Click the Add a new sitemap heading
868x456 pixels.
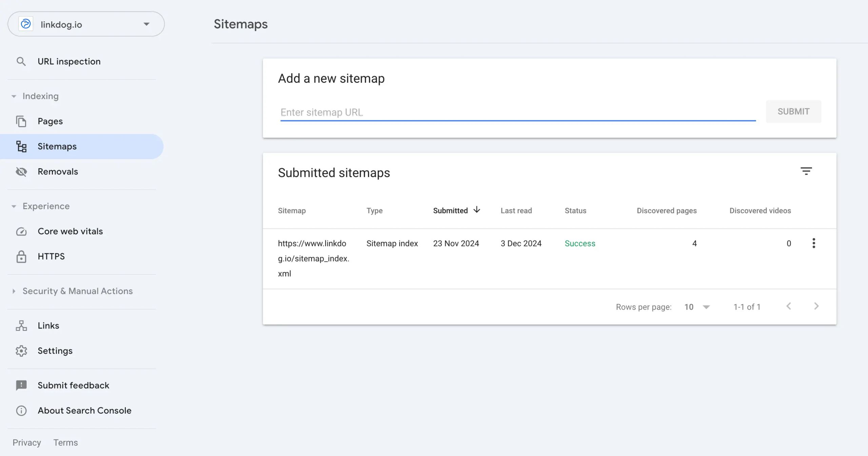pyautogui.click(x=331, y=78)
